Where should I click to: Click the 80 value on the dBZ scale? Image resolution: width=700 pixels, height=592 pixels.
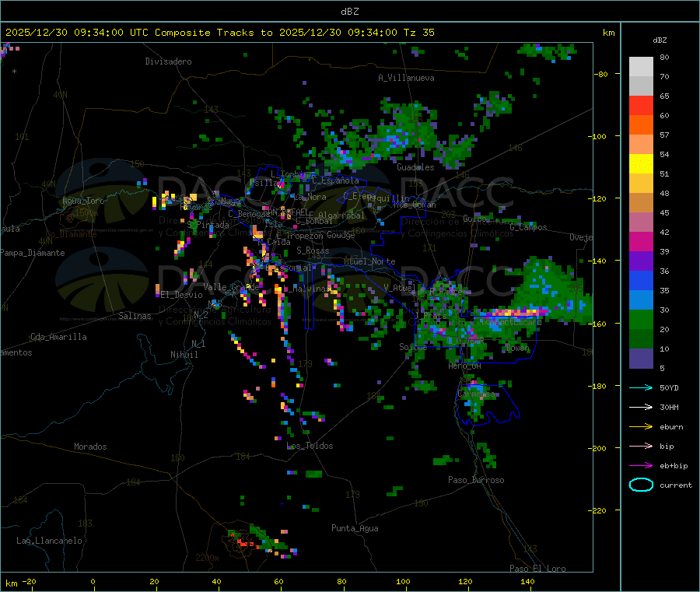coord(664,57)
